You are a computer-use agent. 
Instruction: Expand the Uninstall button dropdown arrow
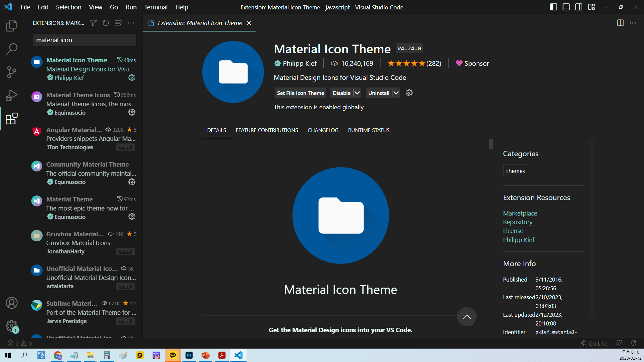pyautogui.click(x=396, y=93)
